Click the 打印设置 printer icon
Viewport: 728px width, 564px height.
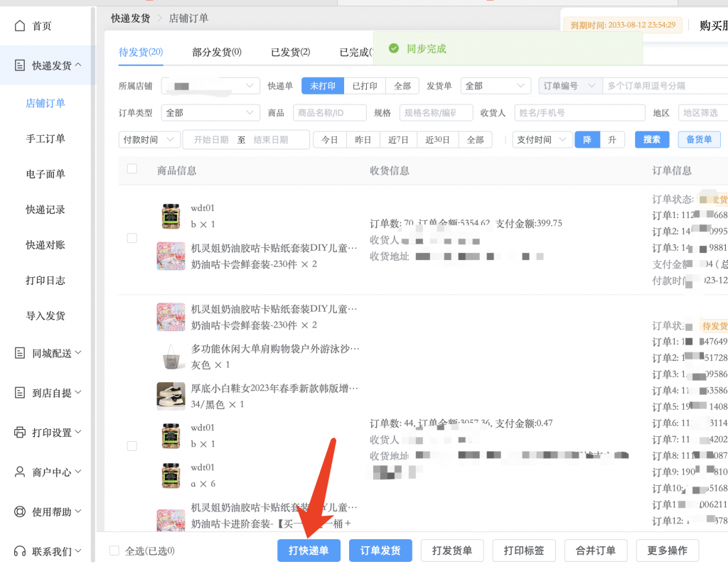point(20,433)
